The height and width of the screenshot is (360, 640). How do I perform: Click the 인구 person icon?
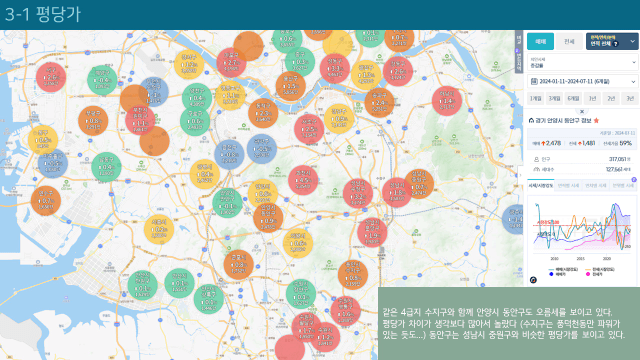tap(536, 159)
